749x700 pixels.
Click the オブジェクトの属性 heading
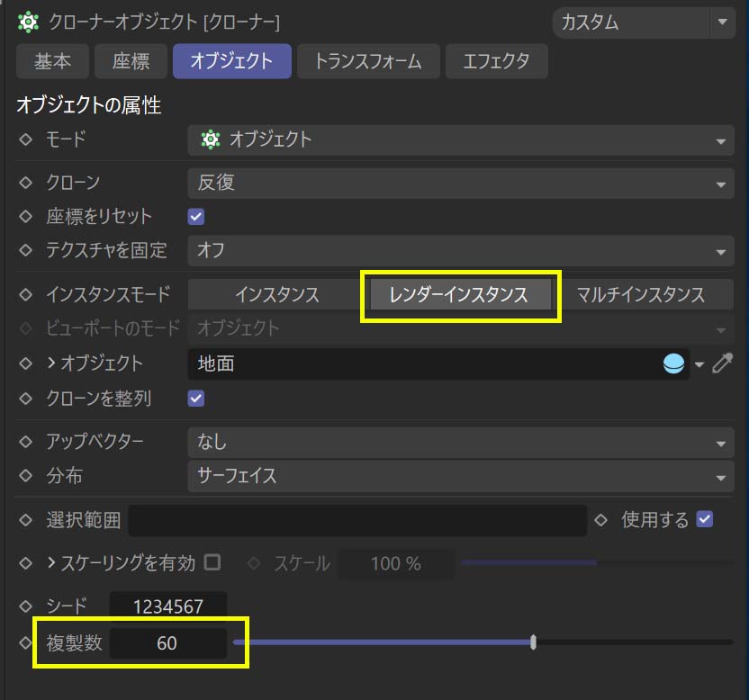point(89,105)
